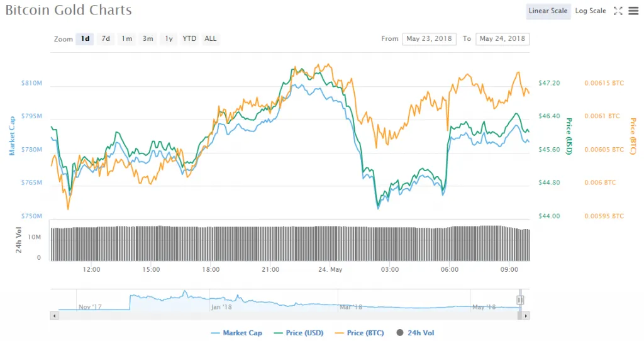Click the $750M market cap axis label
The image size is (644, 341).
[31, 216]
